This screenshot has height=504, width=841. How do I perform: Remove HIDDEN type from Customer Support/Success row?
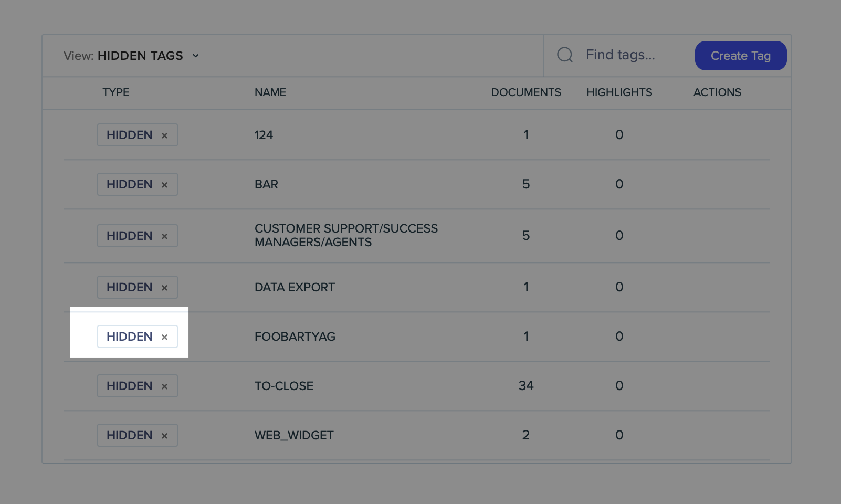pos(164,236)
